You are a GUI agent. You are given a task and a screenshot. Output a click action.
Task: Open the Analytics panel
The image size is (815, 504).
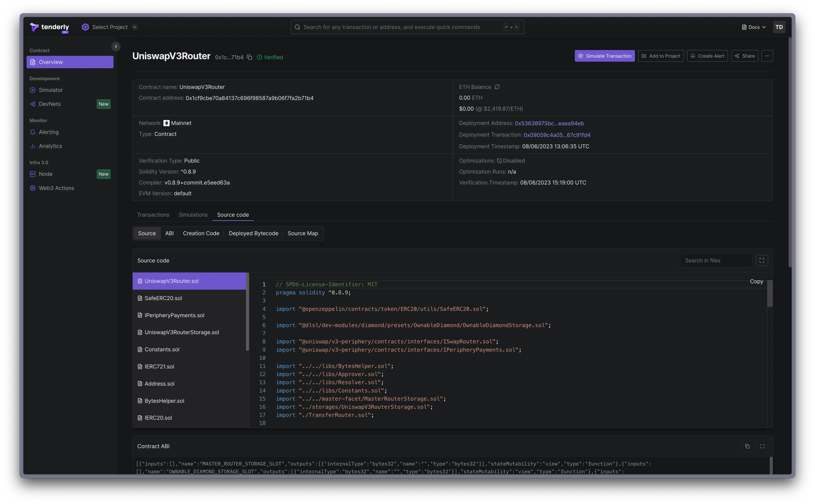[50, 146]
